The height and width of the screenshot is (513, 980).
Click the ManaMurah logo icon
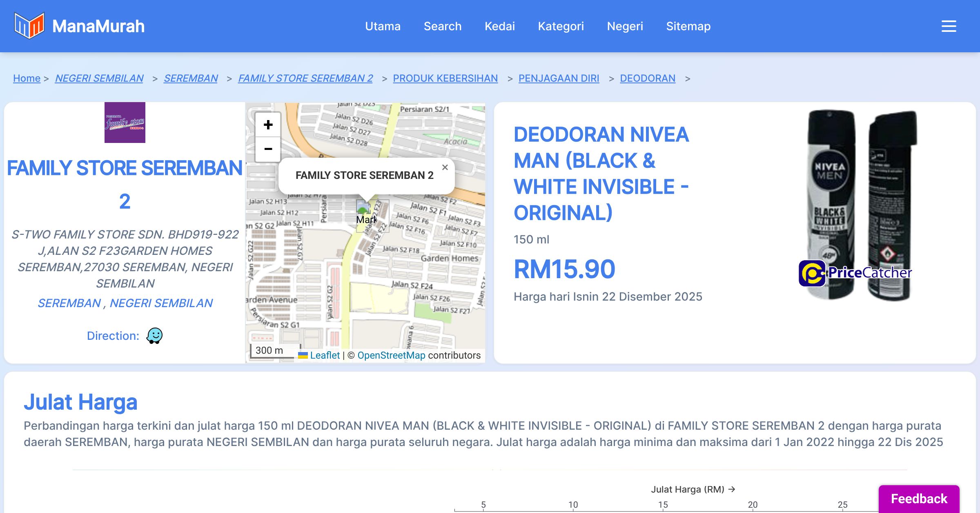click(29, 26)
